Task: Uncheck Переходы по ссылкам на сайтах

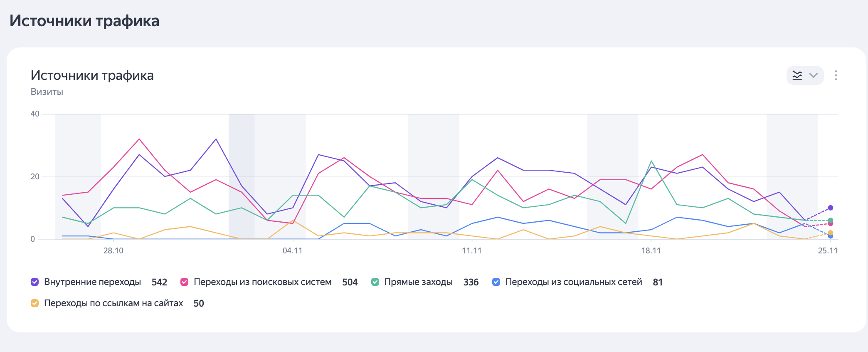Action: (x=35, y=303)
